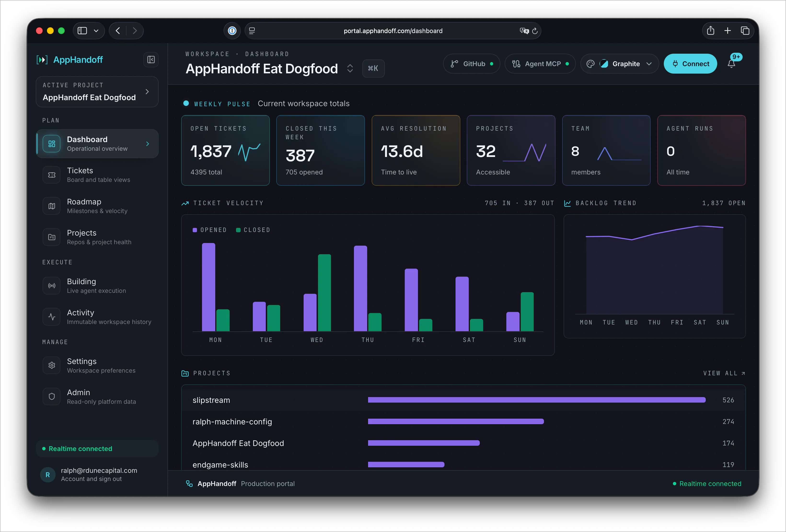Click the Open Tickets stat card
Image resolution: width=786 pixels, height=532 pixels.
tap(225, 150)
